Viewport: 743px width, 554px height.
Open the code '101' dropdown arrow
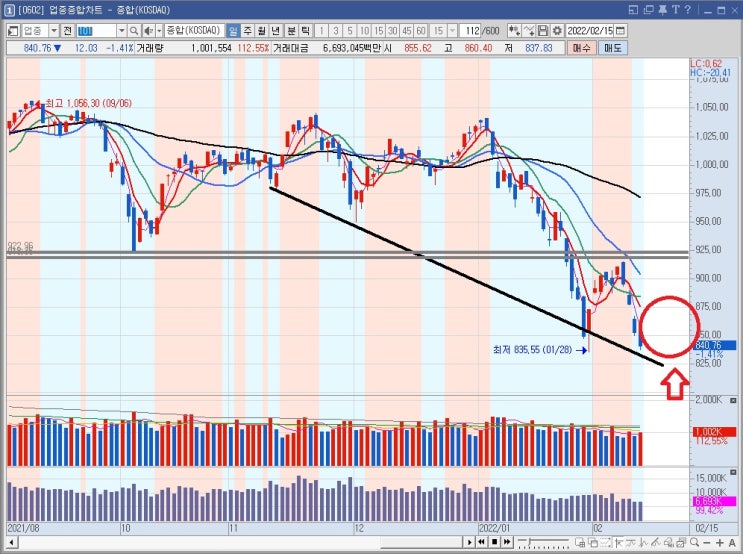121,31
